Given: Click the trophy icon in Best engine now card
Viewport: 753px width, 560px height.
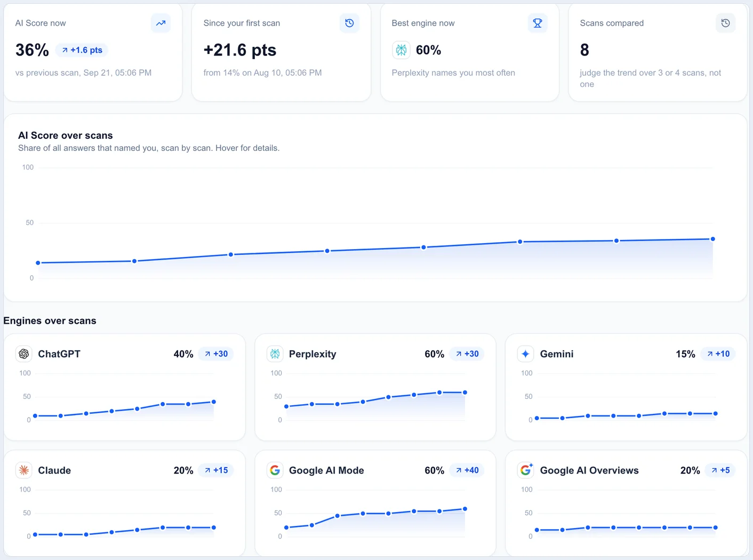Looking at the screenshot, I should point(538,23).
